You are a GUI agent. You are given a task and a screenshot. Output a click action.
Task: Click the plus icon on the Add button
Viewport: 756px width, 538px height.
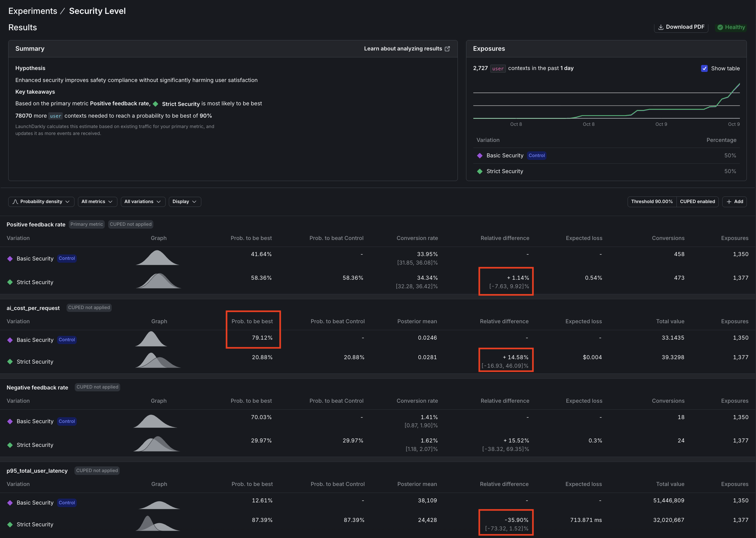tap(729, 202)
